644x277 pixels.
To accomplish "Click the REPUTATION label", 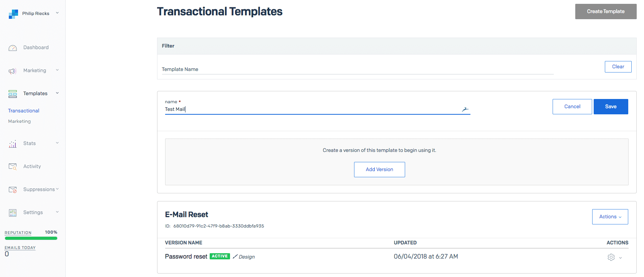I will point(18,232).
